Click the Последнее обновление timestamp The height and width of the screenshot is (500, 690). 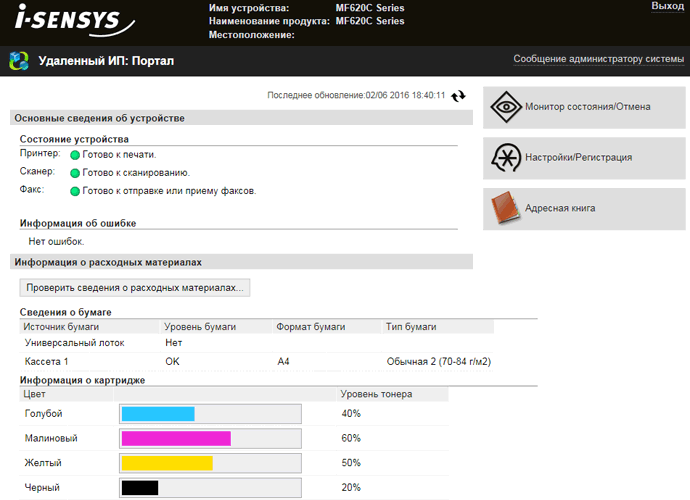pyautogui.click(x=356, y=96)
